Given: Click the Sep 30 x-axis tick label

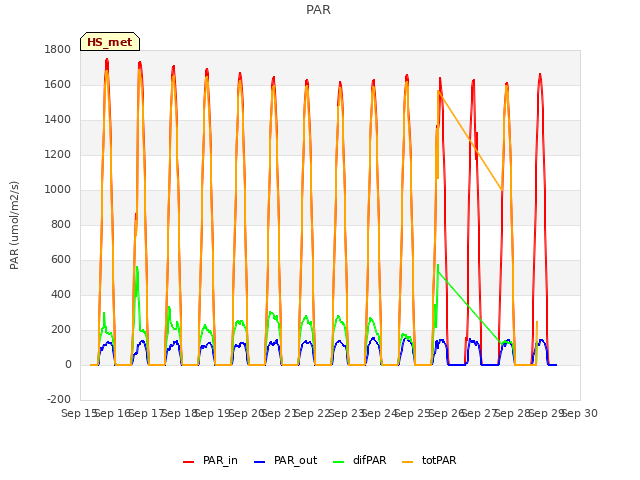Looking at the screenshot, I should 580,413.
